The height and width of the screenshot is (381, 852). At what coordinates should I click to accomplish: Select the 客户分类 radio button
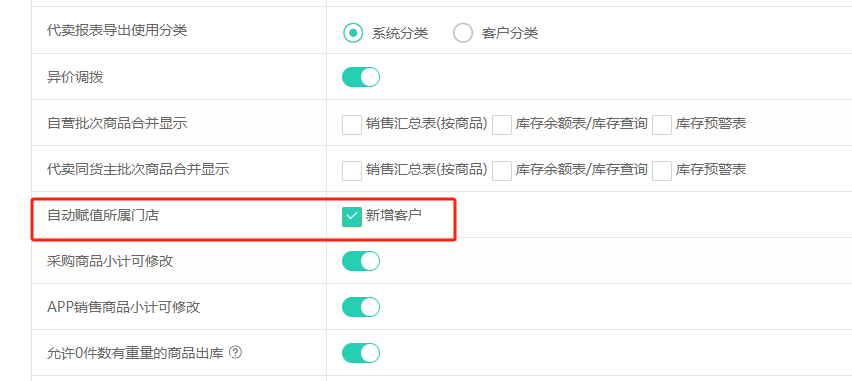pos(463,33)
